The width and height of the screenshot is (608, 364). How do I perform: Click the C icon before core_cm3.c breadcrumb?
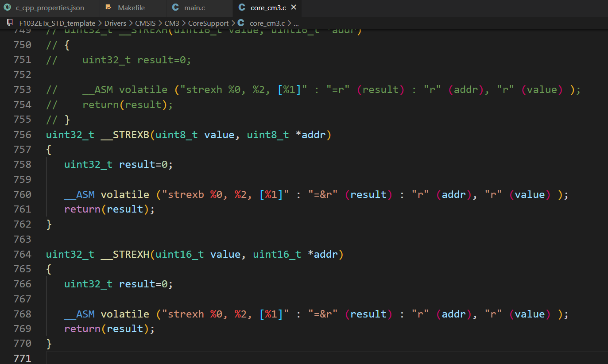[x=241, y=23]
